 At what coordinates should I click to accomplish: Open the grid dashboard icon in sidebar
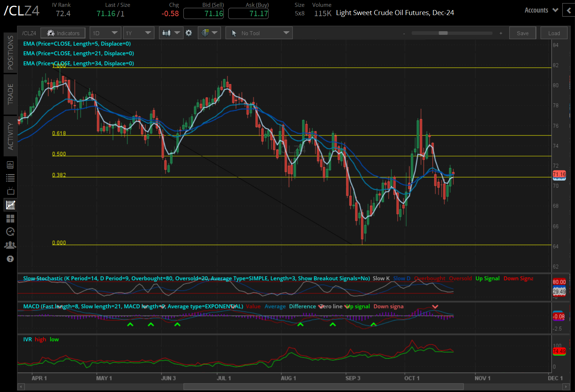10,218
